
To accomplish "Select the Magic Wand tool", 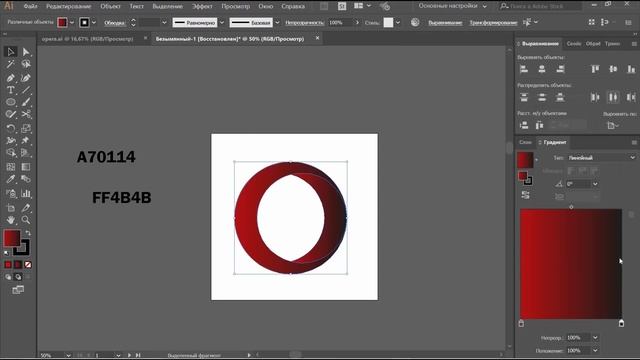I will coord(11,64).
